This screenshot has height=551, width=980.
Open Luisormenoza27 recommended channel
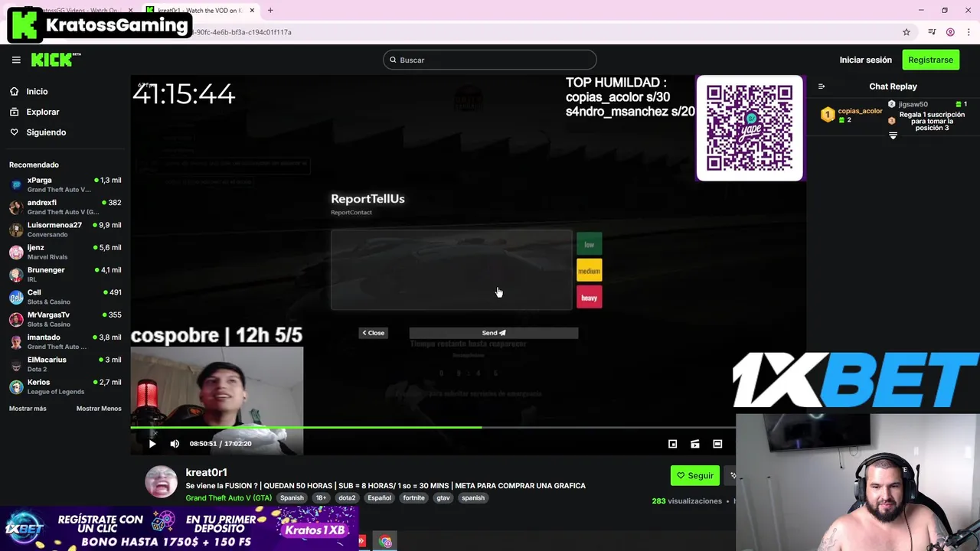click(65, 230)
